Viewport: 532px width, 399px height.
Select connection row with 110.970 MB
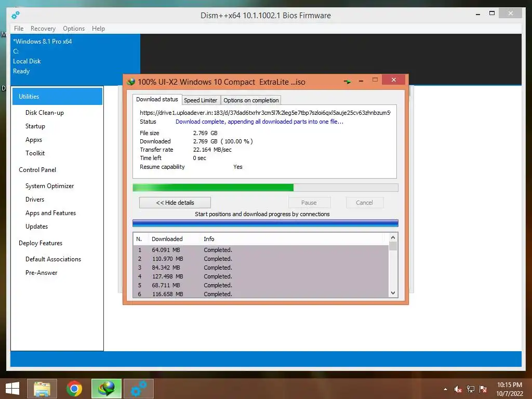click(261, 259)
